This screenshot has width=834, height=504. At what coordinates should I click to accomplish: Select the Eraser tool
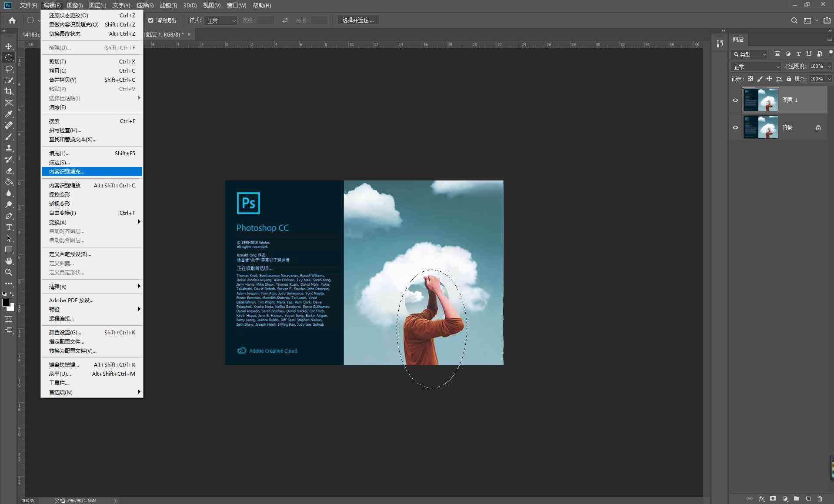coord(9,170)
